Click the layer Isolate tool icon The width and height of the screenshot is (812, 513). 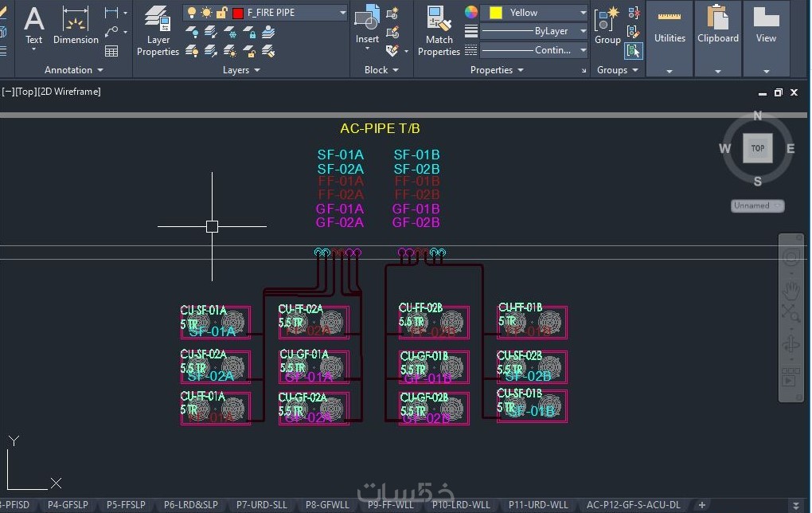(211, 32)
